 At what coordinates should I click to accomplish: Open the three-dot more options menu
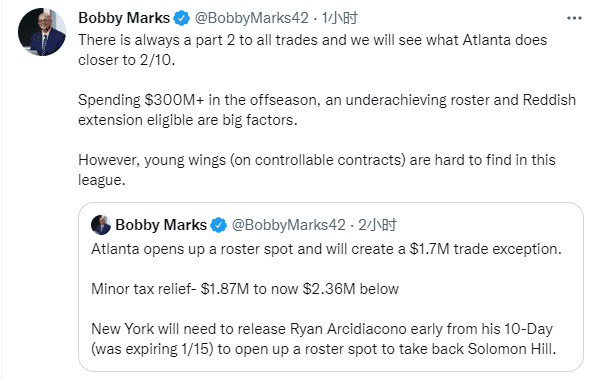click(574, 18)
